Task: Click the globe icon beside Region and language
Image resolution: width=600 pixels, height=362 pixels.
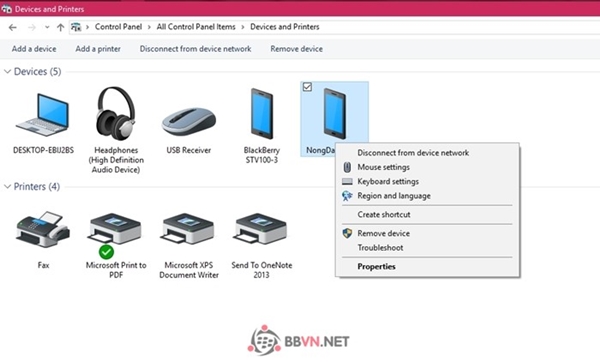Action: tap(347, 196)
